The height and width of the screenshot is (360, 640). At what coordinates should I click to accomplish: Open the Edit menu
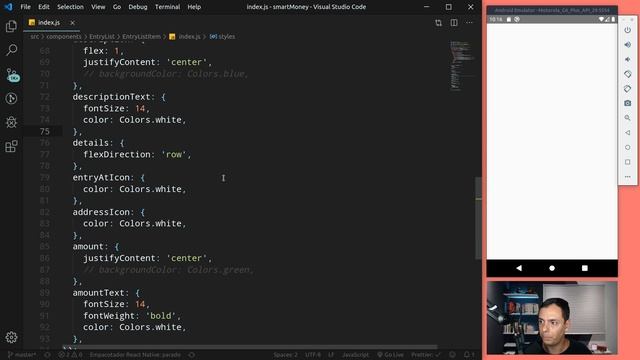click(x=44, y=7)
